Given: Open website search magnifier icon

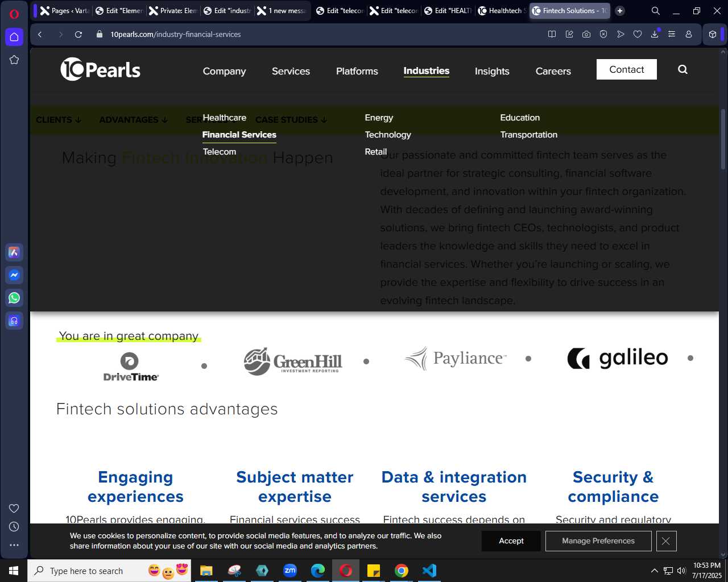Looking at the screenshot, I should 683,69.
